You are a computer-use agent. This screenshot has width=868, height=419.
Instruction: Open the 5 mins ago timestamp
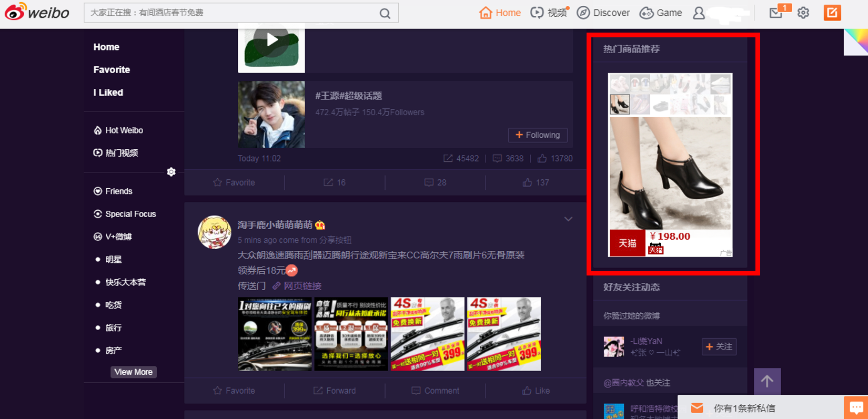257,240
